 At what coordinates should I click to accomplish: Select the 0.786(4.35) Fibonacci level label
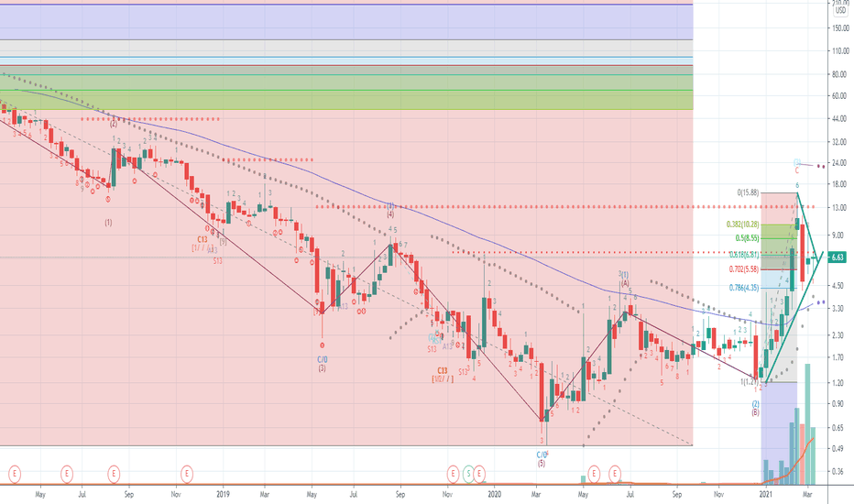(x=744, y=288)
